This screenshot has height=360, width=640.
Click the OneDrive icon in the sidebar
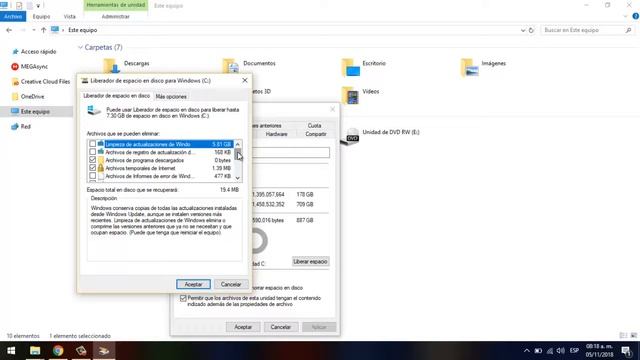15,97
